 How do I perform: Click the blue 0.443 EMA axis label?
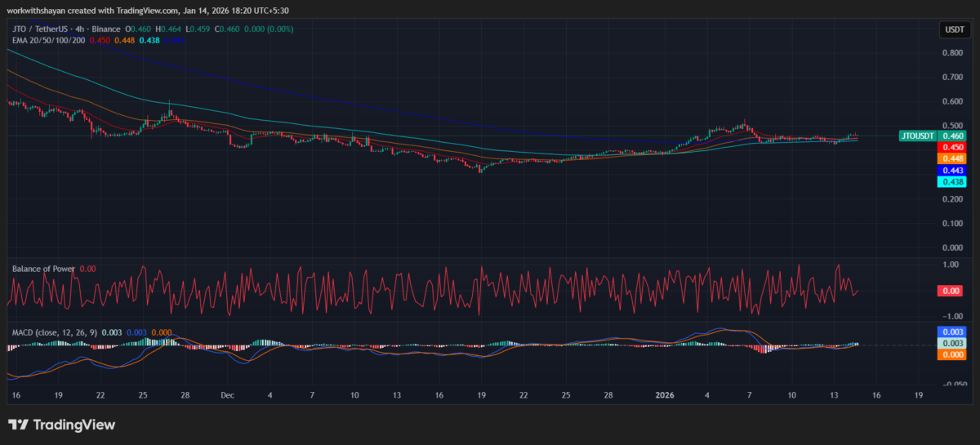pos(953,170)
